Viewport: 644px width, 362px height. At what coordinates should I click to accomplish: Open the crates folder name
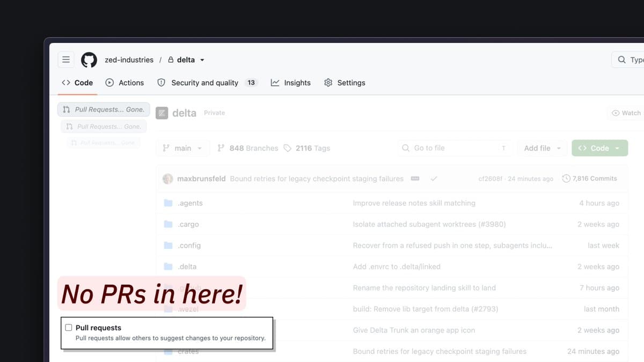188,351
